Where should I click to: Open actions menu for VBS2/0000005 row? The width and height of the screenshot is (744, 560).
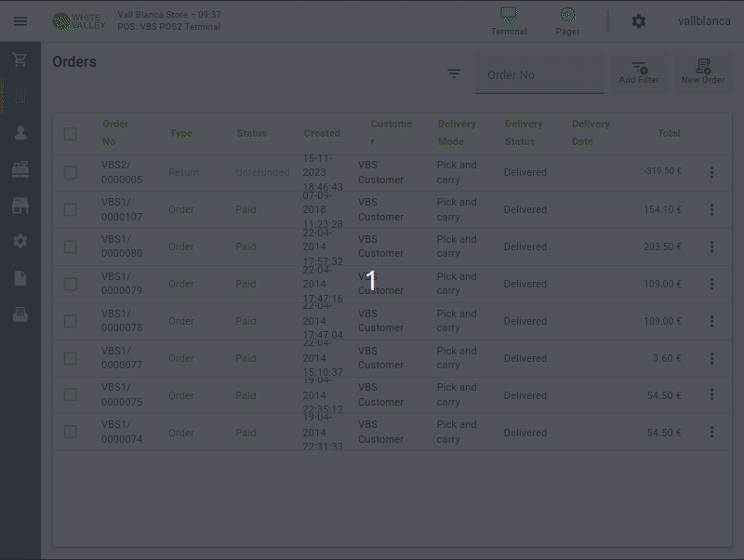(x=711, y=172)
